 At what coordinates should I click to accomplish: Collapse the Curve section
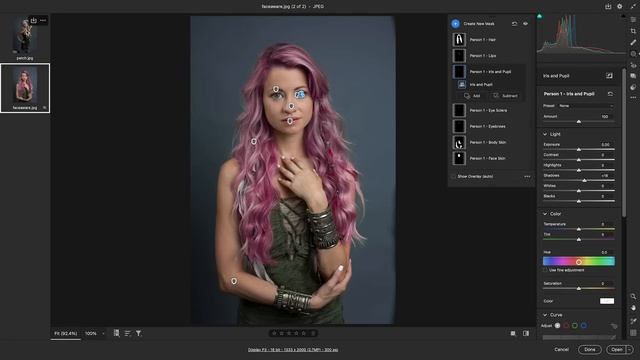[545, 315]
